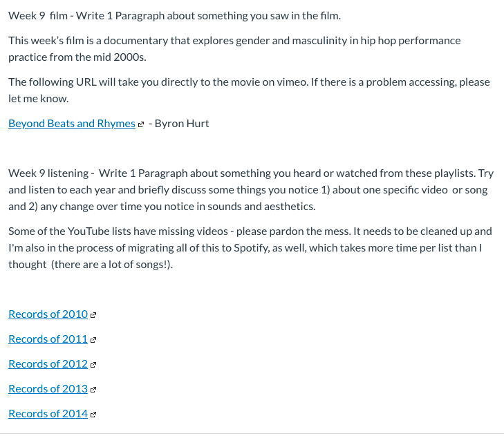Click external-link icon next to Records of 2014
504x436 pixels.
pos(93,415)
